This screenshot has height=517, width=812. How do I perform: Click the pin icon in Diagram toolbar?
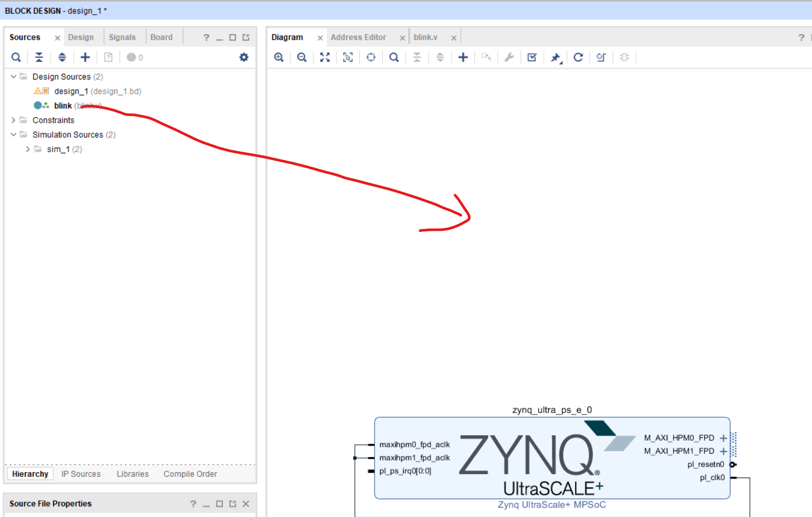pos(556,58)
